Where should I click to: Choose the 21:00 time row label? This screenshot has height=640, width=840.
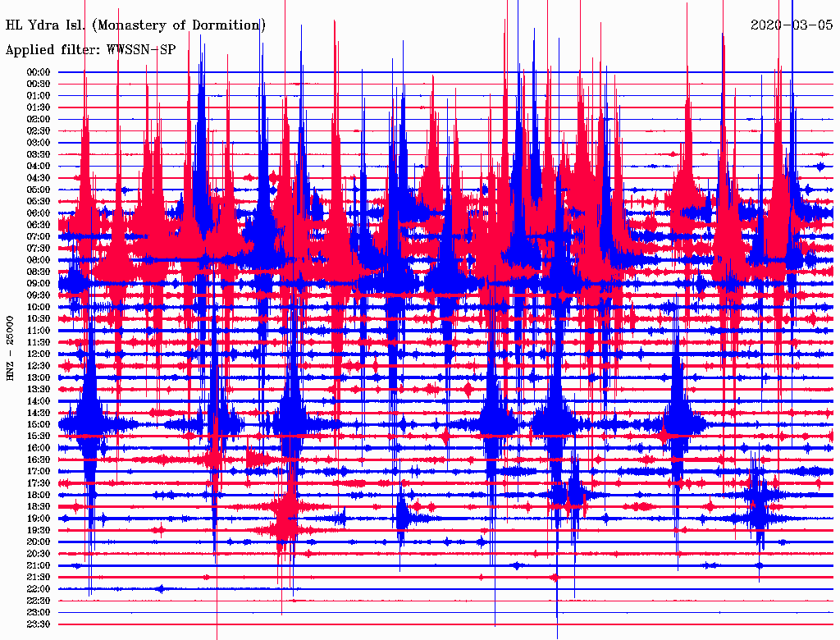pyautogui.click(x=39, y=565)
